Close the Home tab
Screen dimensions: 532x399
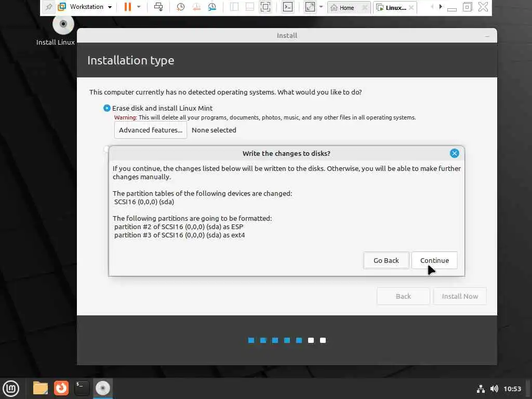[365, 7]
